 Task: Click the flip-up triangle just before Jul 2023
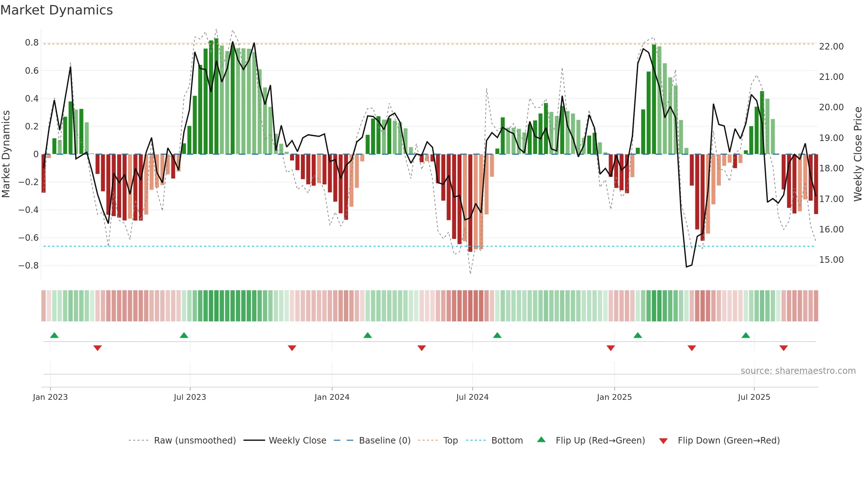pos(184,335)
